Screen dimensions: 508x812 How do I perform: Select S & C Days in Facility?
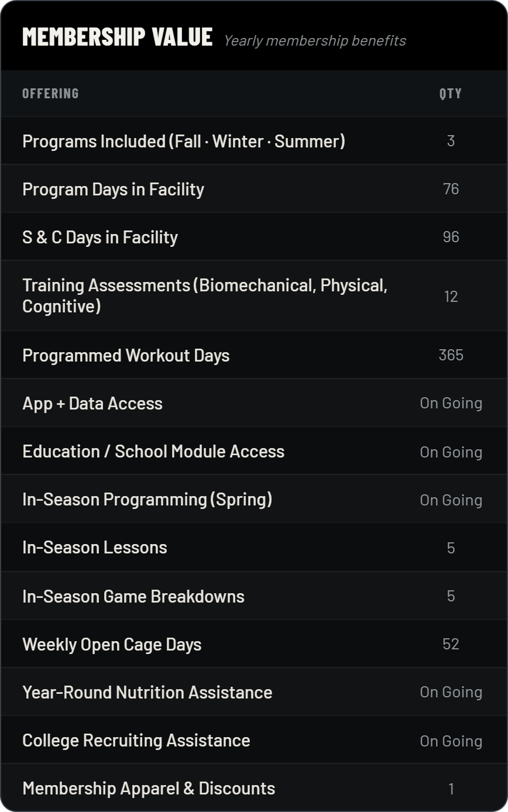(x=254, y=237)
